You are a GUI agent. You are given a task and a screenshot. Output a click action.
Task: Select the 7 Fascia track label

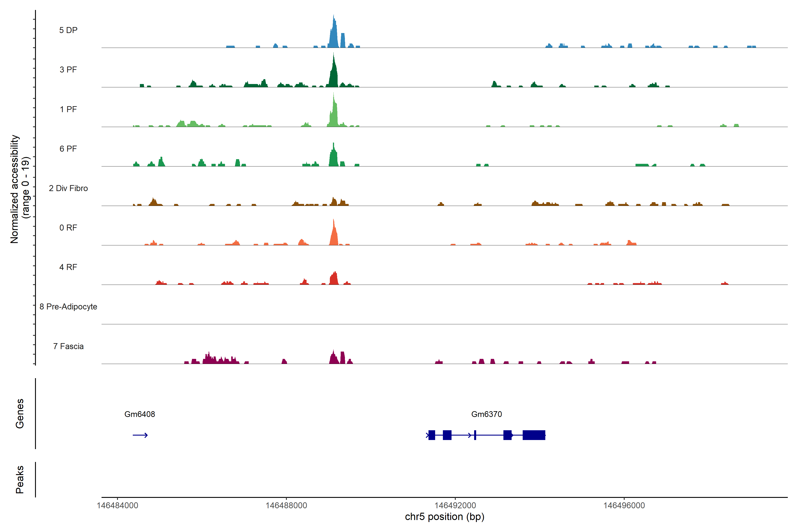click(68, 346)
